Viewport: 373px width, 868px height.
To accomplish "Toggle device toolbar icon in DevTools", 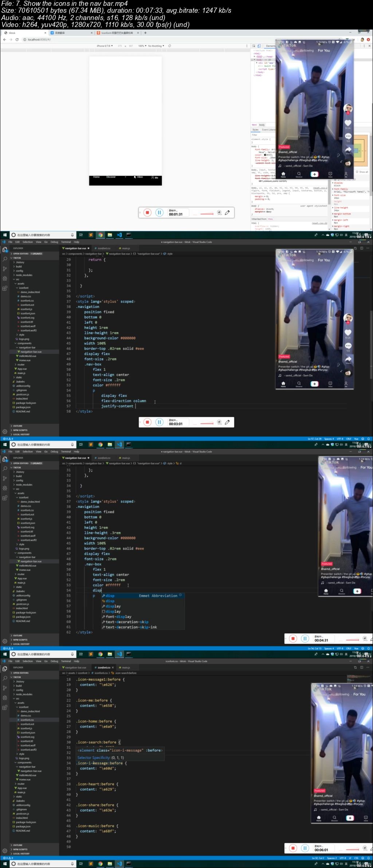I will pos(259,46).
